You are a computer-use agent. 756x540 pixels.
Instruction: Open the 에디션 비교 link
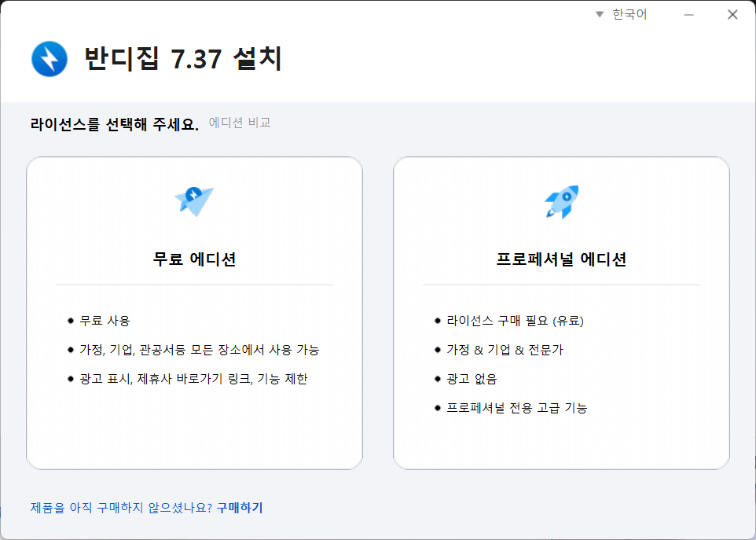[x=240, y=123]
